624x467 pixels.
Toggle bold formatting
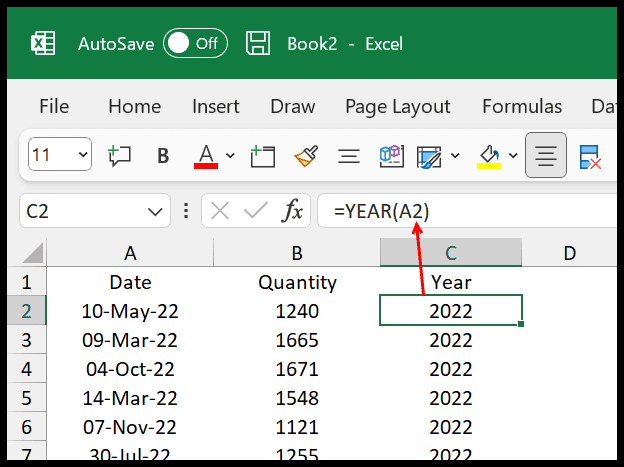[163, 156]
